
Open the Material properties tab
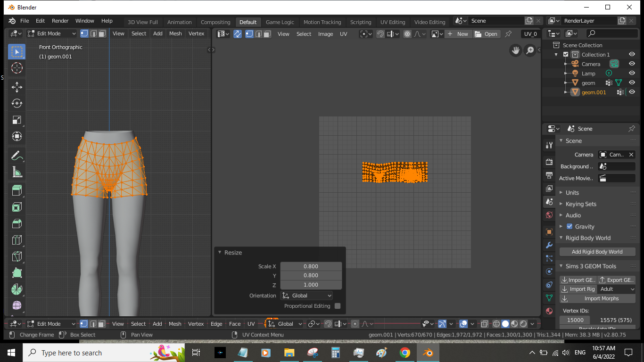pyautogui.click(x=549, y=311)
